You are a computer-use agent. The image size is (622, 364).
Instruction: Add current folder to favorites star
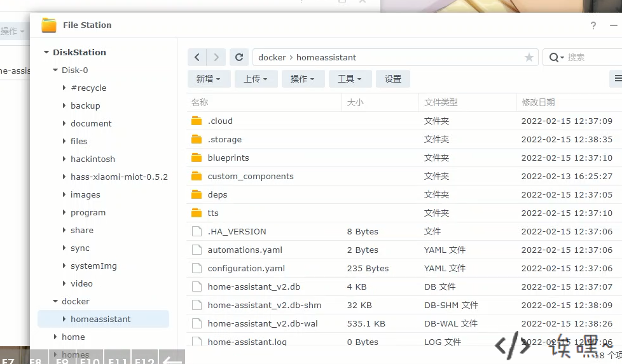(529, 57)
